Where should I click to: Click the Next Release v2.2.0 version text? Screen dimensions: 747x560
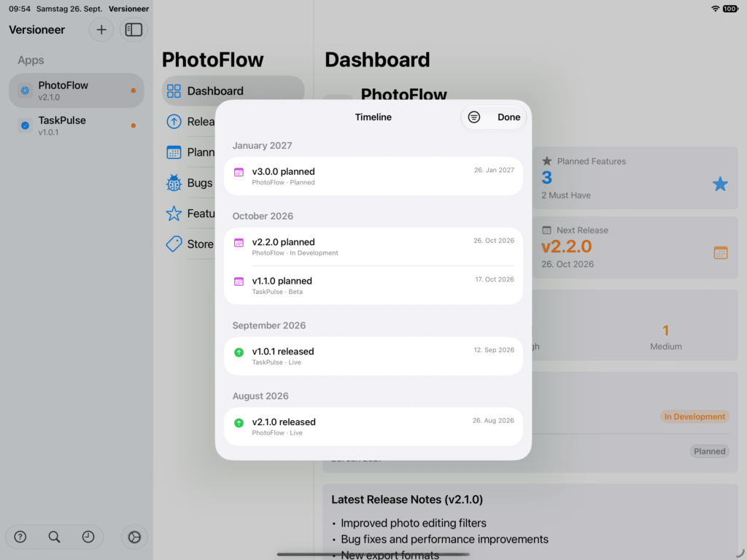click(x=566, y=246)
